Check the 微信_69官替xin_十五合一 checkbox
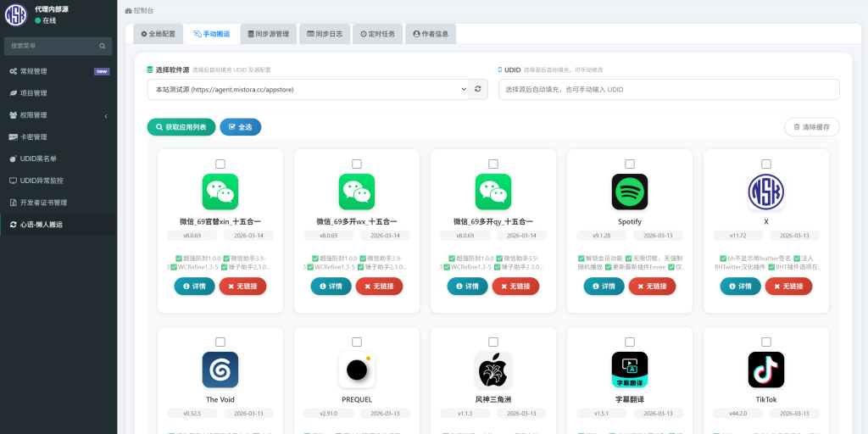The image size is (868, 434). [220, 164]
